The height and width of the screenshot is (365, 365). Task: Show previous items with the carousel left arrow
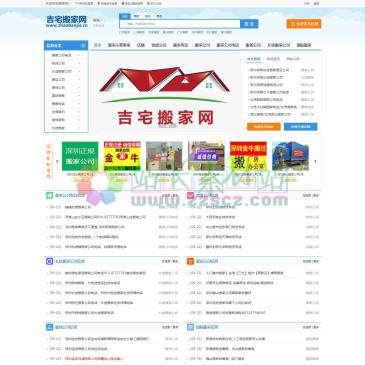[x=57, y=161]
